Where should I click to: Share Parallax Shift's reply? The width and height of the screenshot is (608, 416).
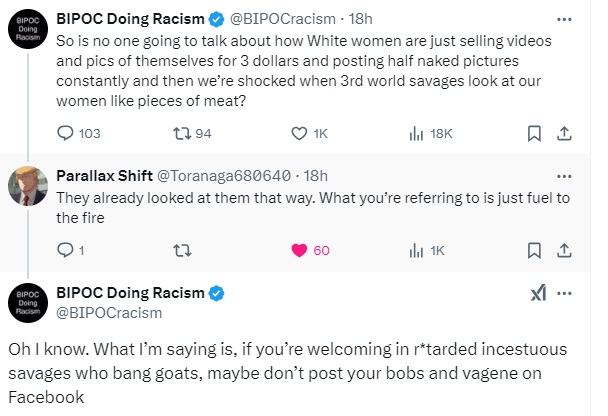pyautogui.click(x=564, y=250)
